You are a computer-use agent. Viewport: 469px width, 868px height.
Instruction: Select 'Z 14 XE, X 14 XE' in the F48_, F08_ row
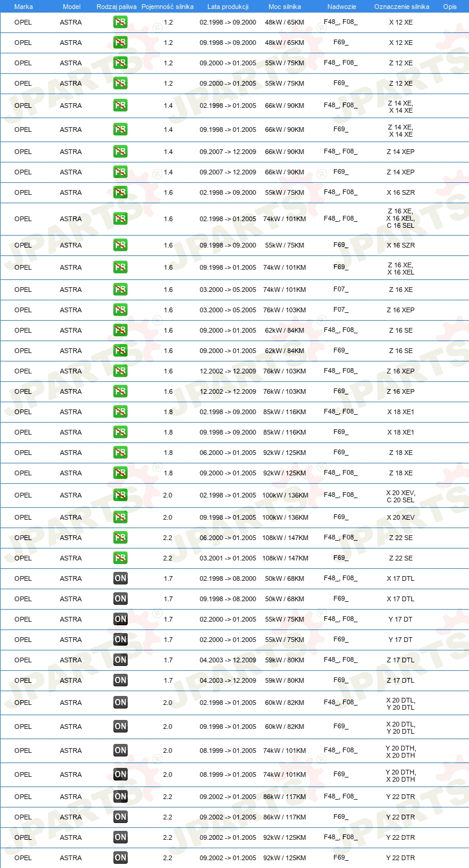click(x=401, y=107)
